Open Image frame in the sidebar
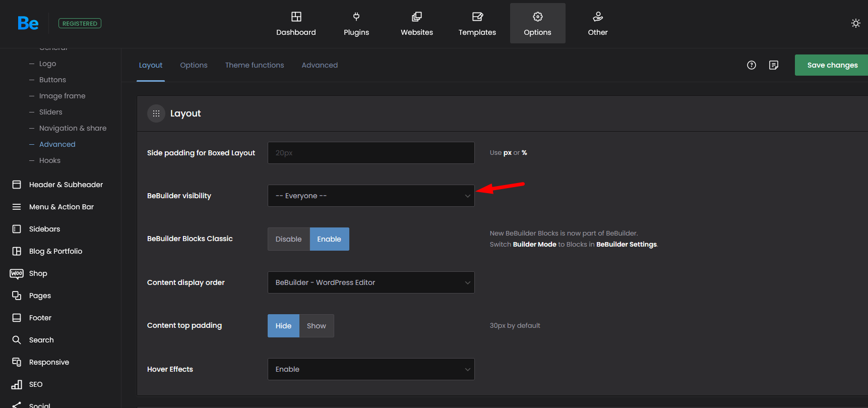 (x=62, y=96)
